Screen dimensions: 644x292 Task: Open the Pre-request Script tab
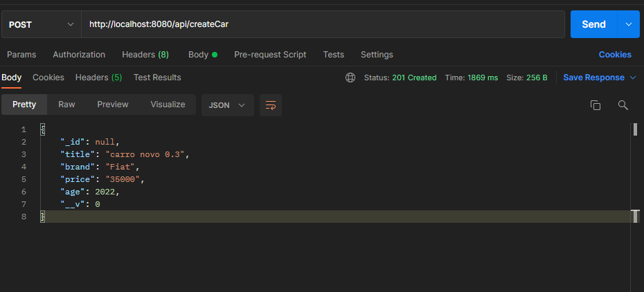coord(270,55)
